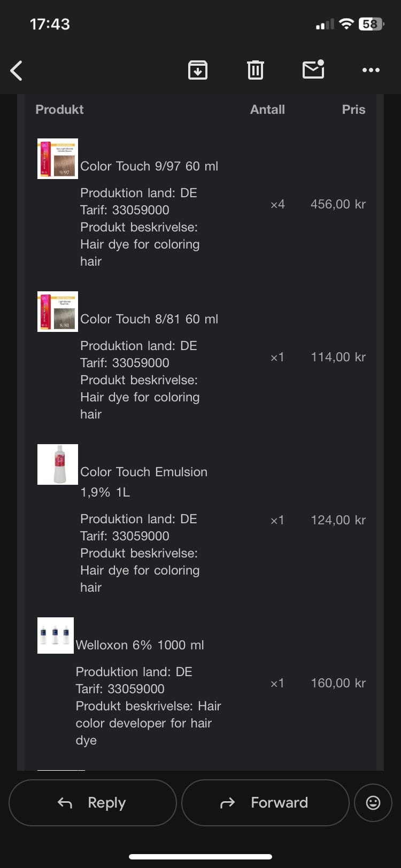Screen dimensions: 401x868
Task: Select the Welloxon 6% 1000 ml title
Action: [x=140, y=645]
